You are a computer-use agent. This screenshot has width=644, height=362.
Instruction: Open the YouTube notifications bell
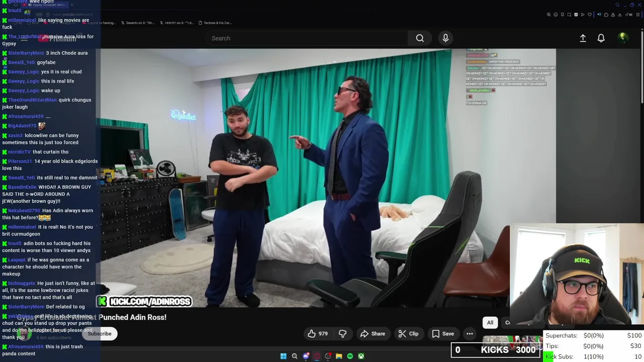tap(601, 38)
